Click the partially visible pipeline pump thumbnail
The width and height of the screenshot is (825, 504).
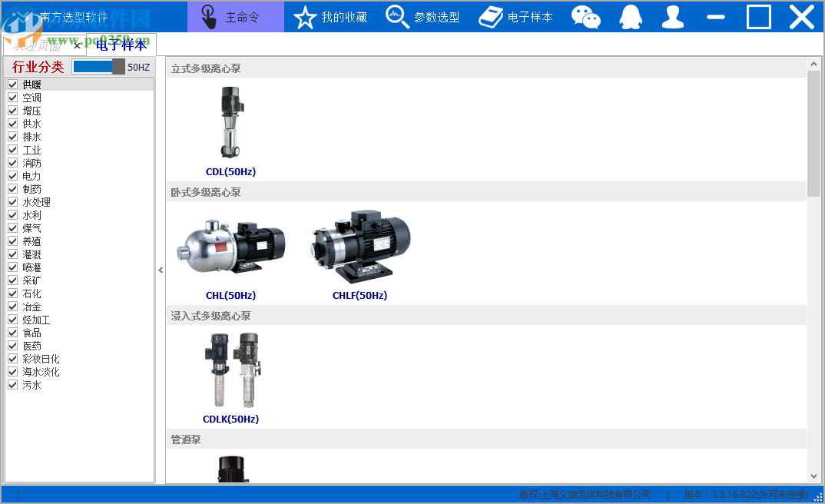coord(233,469)
